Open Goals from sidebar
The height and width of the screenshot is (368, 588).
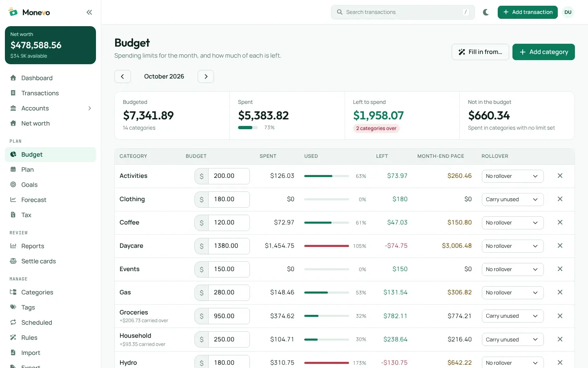coord(50,185)
